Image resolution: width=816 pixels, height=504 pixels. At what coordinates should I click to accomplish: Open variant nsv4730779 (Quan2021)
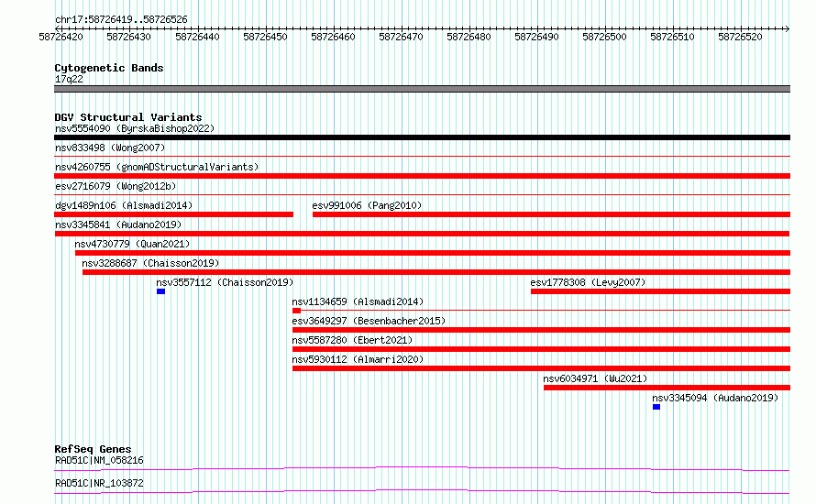[x=132, y=244]
